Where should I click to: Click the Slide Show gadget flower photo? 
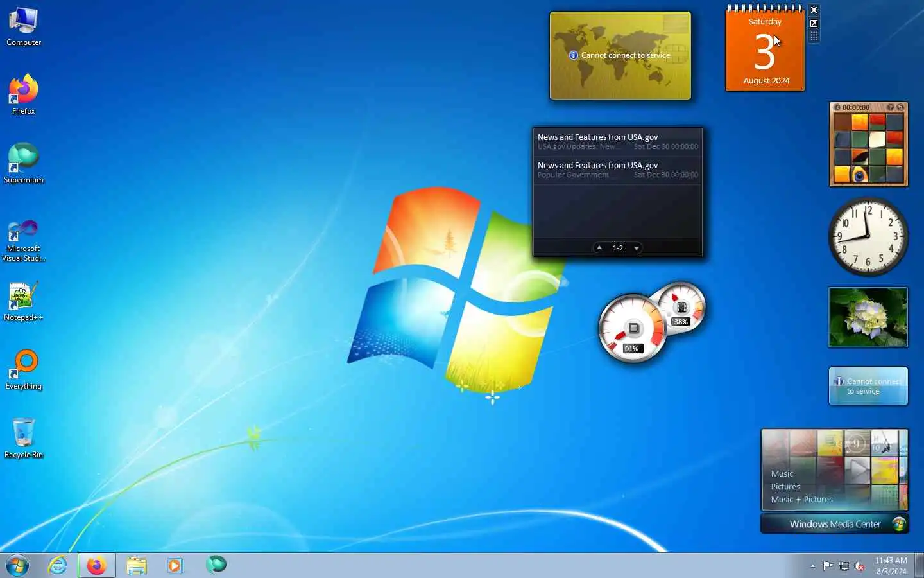[x=868, y=317]
